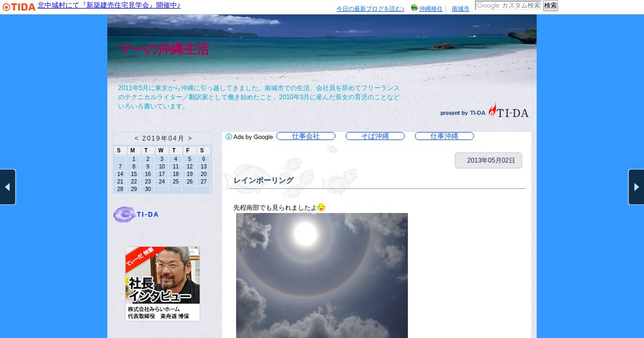Go to next month in calendar

(x=189, y=138)
